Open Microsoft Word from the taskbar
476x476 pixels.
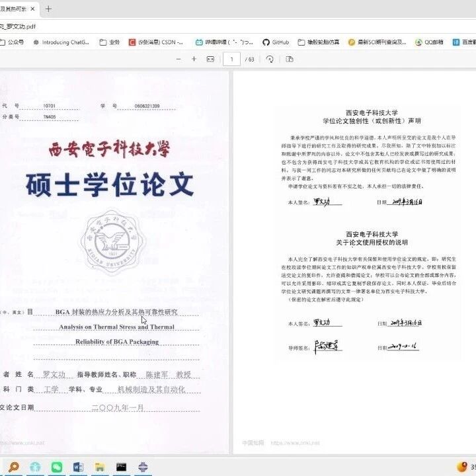[78, 467]
